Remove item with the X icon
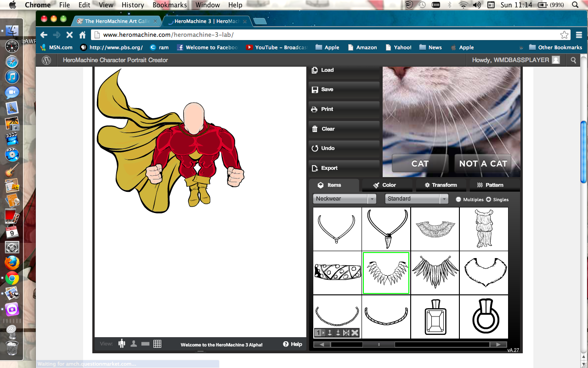Viewport: 588px width, 368px height. [355, 333]
